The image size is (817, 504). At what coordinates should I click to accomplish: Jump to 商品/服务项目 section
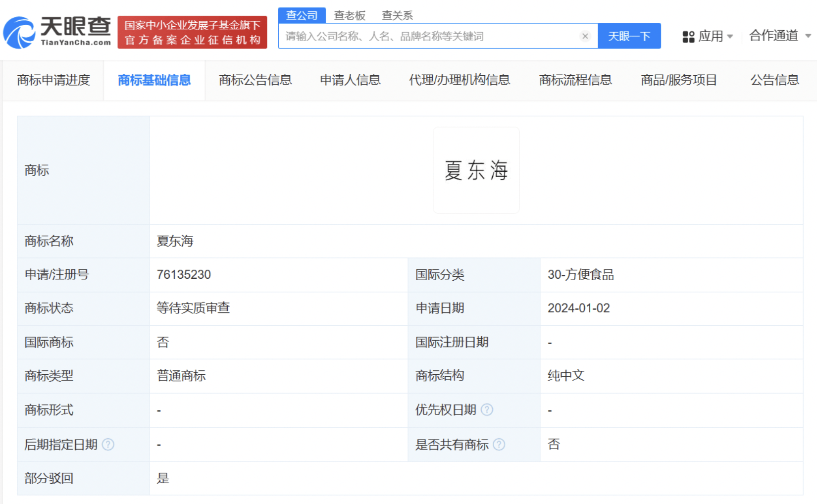pos(678,80)
